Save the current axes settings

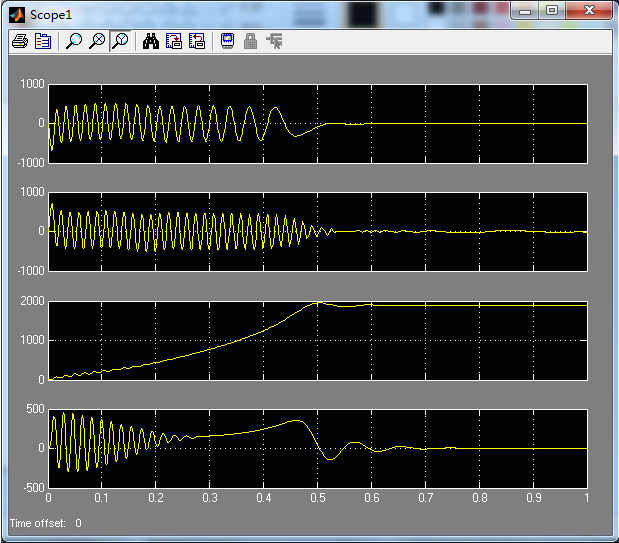(x=173, y=41)
